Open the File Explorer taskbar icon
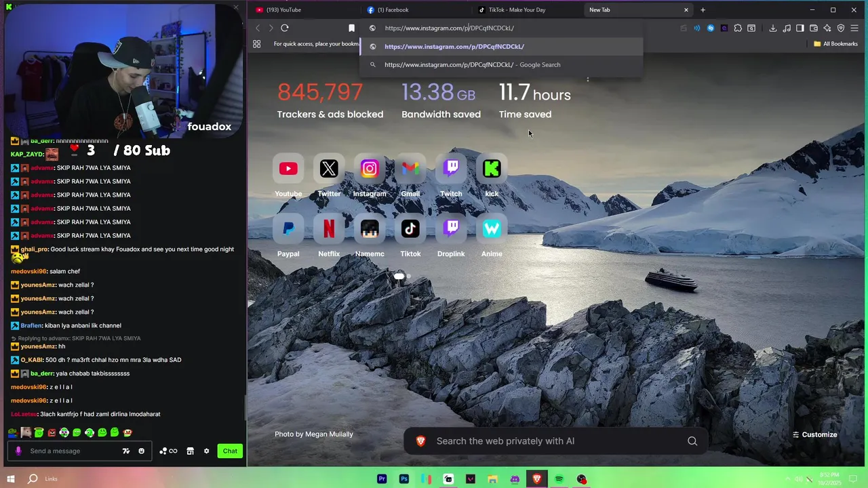The width and height of the screenshot is (868, 488). 492,479
